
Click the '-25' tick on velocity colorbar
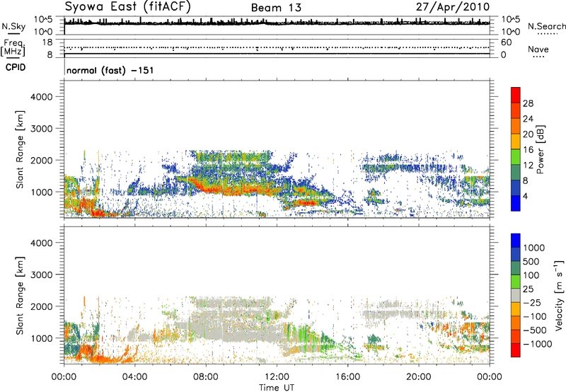click(x=532, y=302)
